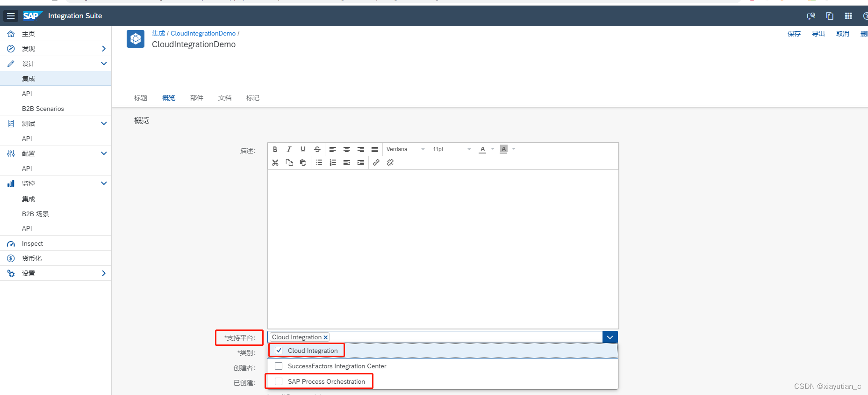The image size is (868, 395).
Task: Collapse the 配置 sidebar section
Action: (104, 154)
